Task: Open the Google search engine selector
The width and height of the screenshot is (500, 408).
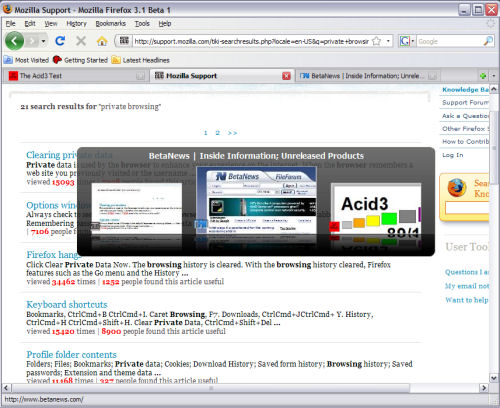Action: [407, 41]
